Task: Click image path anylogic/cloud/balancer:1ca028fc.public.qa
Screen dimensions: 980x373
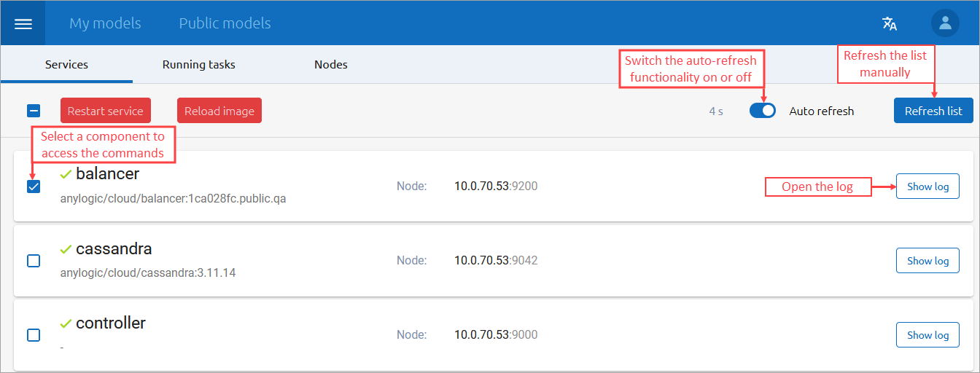Action: (x=173, y=198)
